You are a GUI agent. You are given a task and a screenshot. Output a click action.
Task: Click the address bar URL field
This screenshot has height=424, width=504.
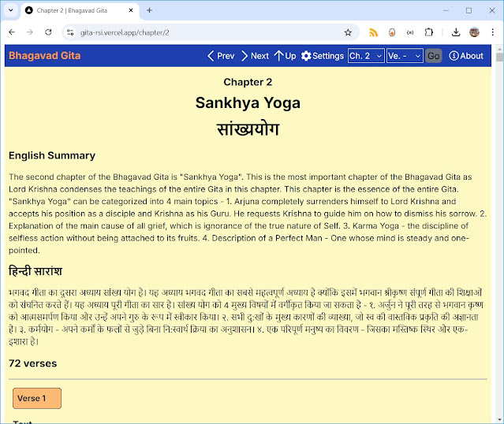point(209,32)
